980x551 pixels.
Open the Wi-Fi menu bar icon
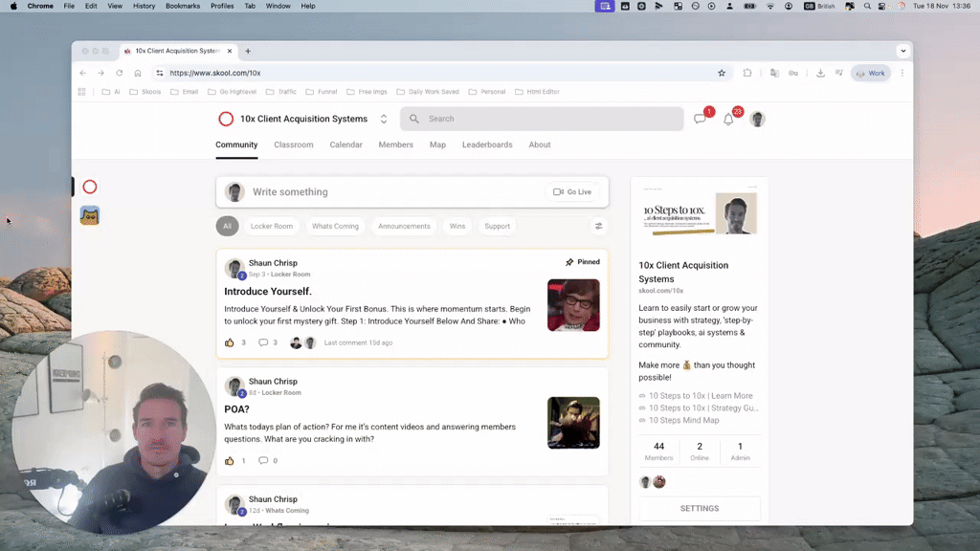(x=770, y=7)
